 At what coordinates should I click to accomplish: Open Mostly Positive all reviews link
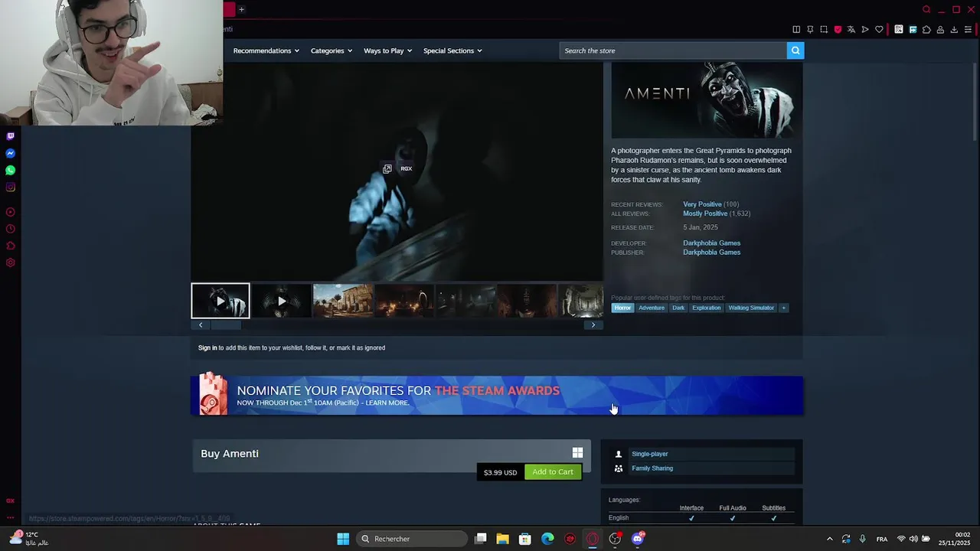click(705, 214)
